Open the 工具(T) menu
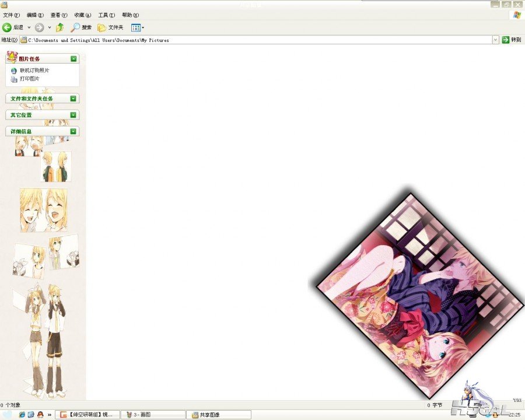 coord(107,15)
